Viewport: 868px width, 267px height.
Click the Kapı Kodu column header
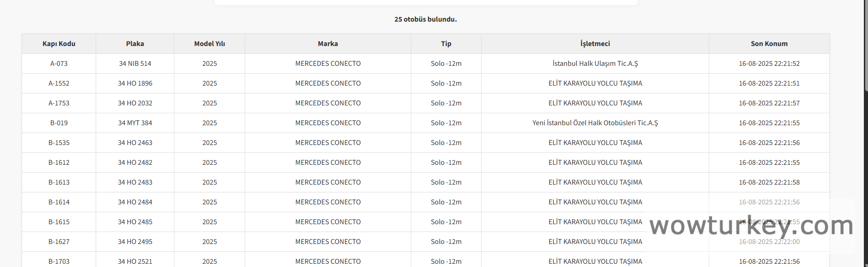(59, 44)
